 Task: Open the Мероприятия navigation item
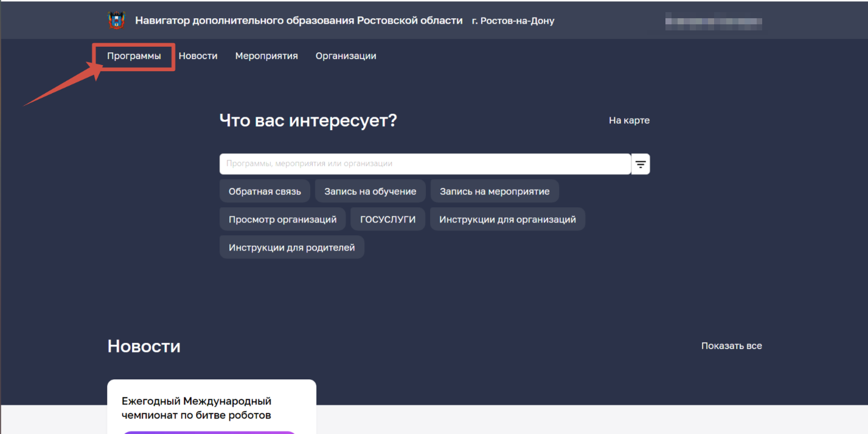click(266, 56)
